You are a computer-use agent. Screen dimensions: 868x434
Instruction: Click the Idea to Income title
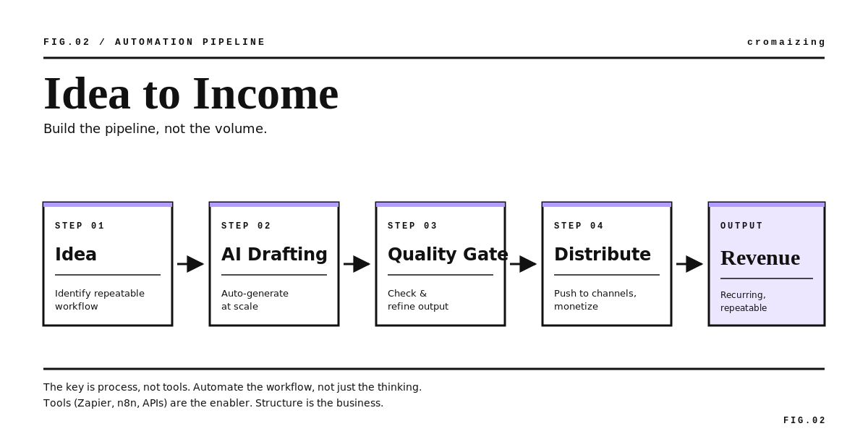coord(191,94)
